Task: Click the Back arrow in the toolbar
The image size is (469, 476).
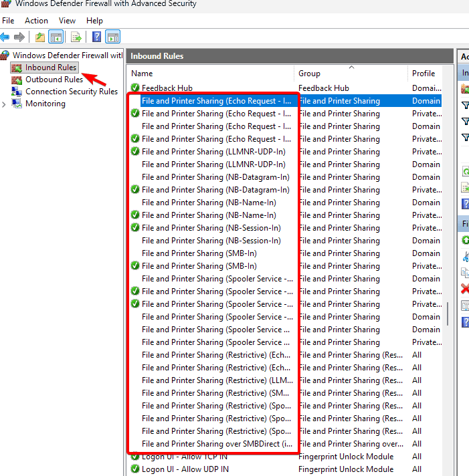Action: click(x=5, y=37)
